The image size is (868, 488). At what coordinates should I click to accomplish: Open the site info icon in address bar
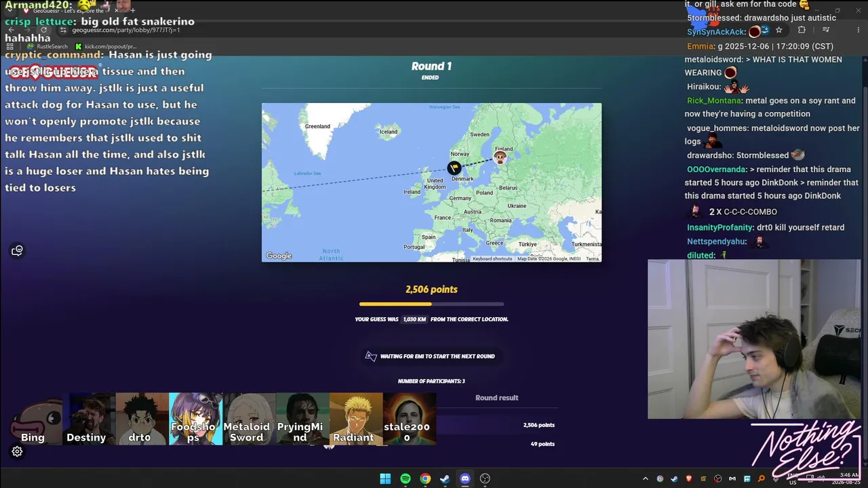pos(63,30)
